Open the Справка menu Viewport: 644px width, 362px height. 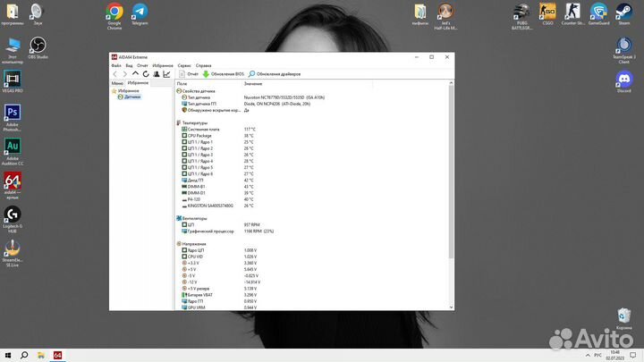204,65
